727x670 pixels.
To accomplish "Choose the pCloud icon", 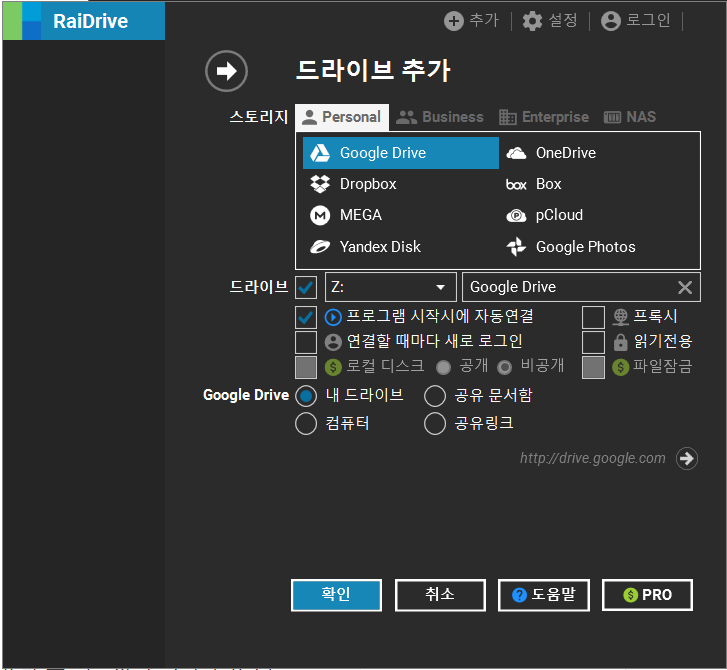I will pos(516,216).
